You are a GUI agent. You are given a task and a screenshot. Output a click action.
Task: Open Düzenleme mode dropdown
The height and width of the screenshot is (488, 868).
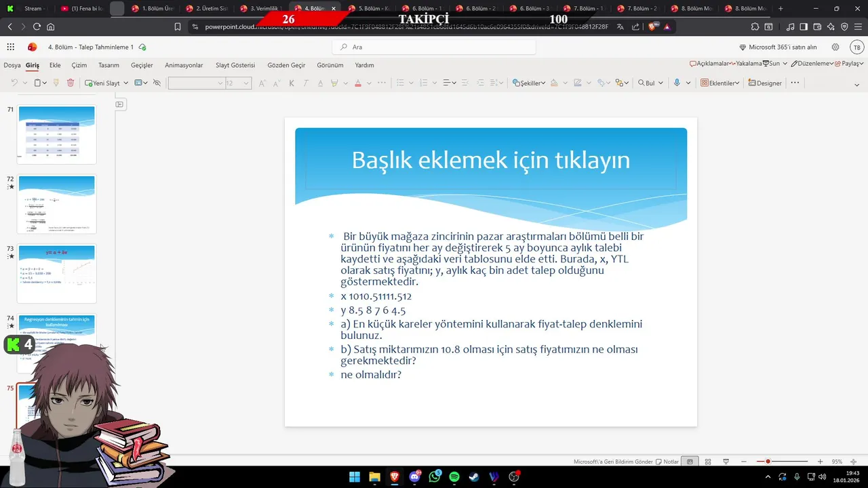pyautogui.click(x=812, y=63)
